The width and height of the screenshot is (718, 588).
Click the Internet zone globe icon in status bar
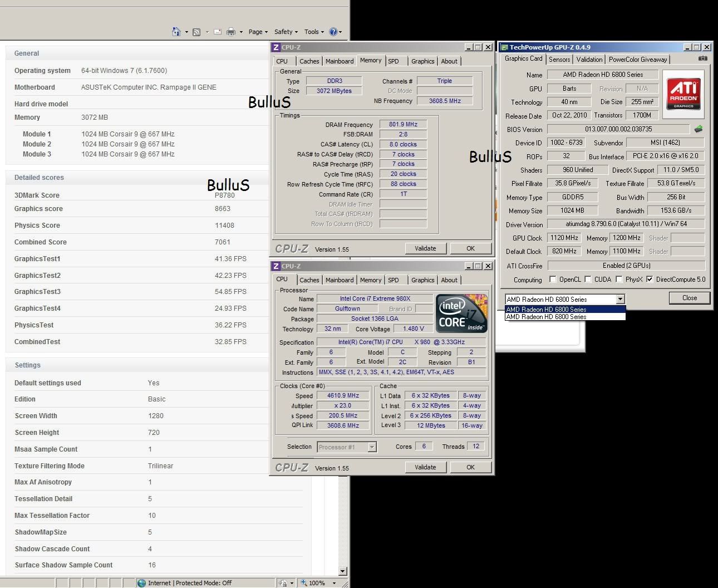[142, 583]
